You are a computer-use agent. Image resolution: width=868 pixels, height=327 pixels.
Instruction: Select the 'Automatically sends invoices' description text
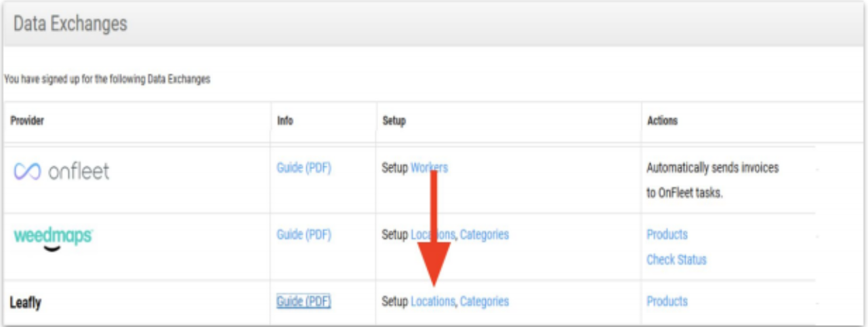coord(713,180)
